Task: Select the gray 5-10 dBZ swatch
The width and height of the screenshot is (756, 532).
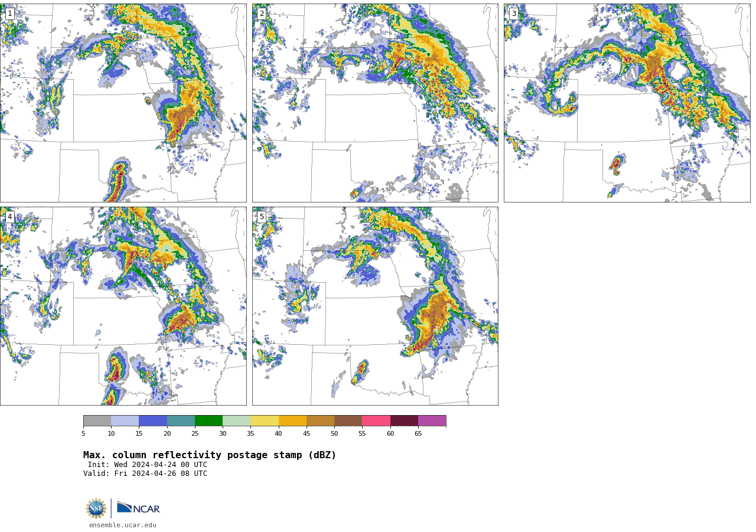Action: coord(97,421)
